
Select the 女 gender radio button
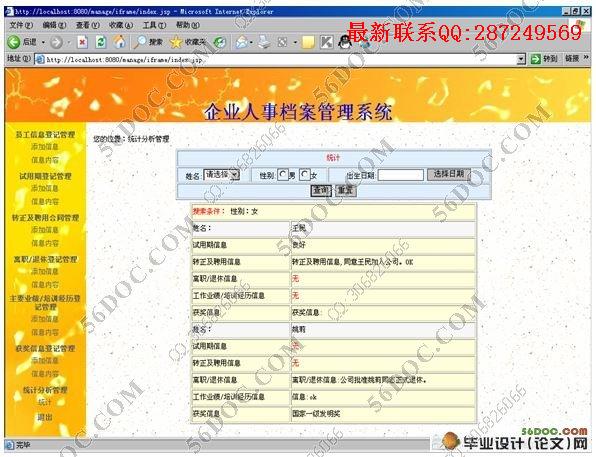click(x=305, y=175)
